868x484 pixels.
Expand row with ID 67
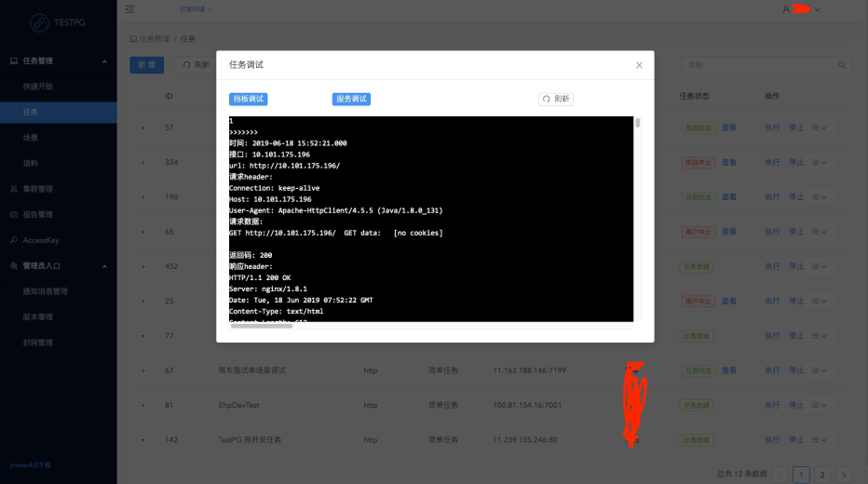click(x=142, y=370)
